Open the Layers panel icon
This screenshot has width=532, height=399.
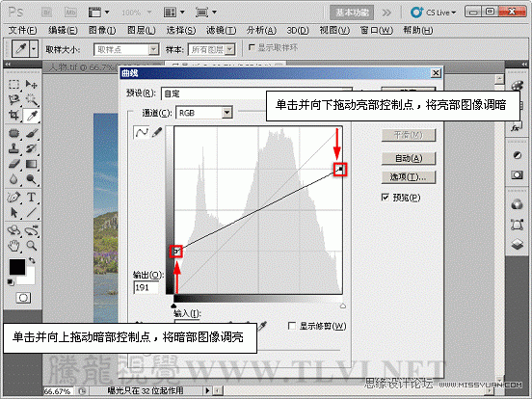tap(518, 244)
